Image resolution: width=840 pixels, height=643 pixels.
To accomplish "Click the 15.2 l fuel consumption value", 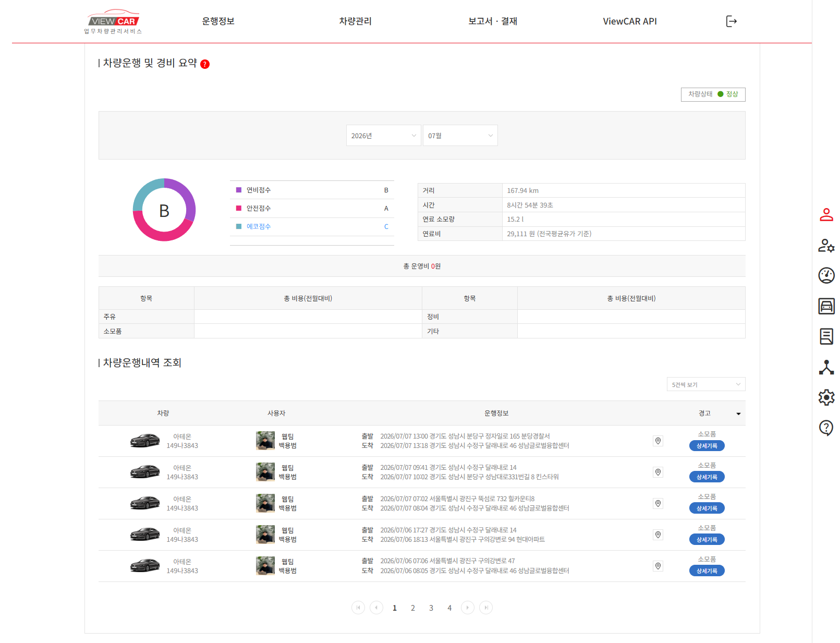I will [515, 220].
